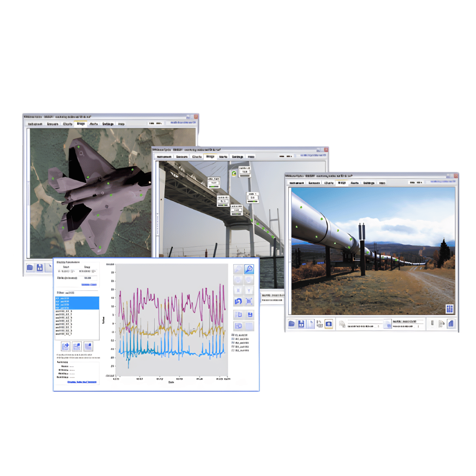Click the bottom-left icon of the chart tool grid
The width and height of the screenshot is (476, 476).
pos(238,326)
